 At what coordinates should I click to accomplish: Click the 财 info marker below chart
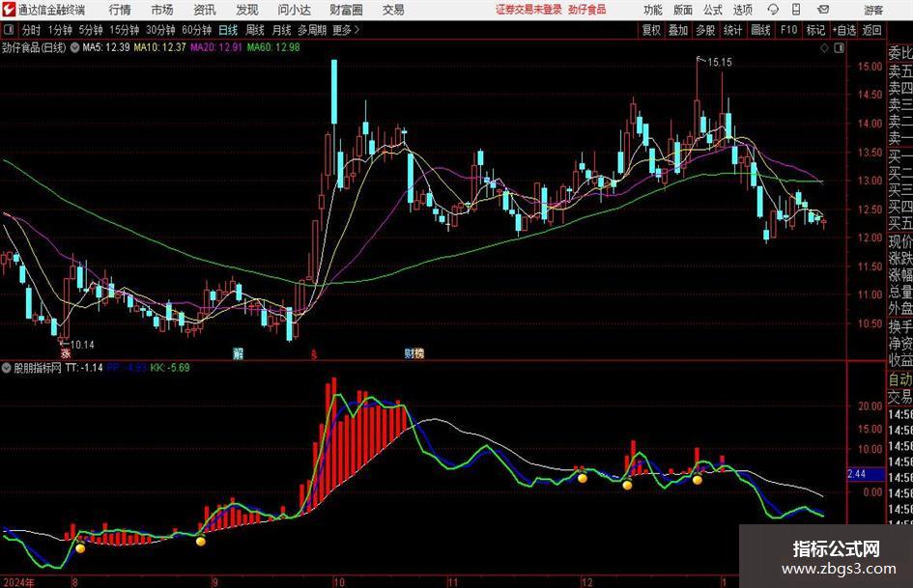point(410,353)
